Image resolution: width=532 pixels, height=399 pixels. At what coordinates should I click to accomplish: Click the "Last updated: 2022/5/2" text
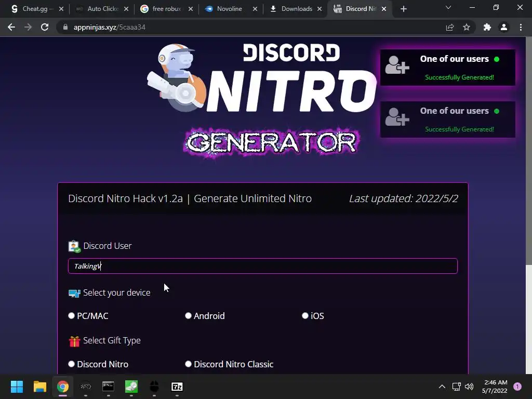coord(403,198)
